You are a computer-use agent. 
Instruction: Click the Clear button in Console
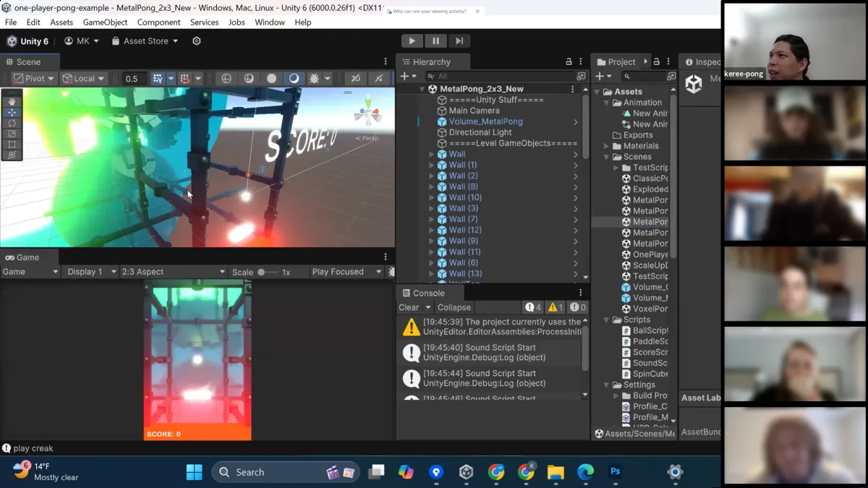[409, 307]
